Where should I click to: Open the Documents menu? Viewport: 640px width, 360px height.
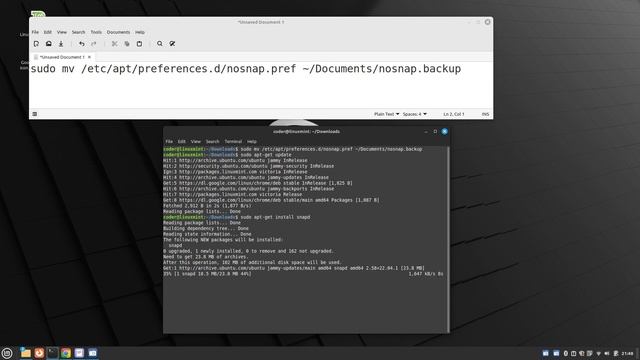coord(118,32)
